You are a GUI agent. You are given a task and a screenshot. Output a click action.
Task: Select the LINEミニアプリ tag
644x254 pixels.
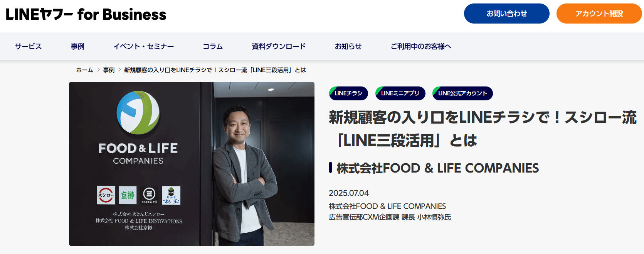click(400, 93)
